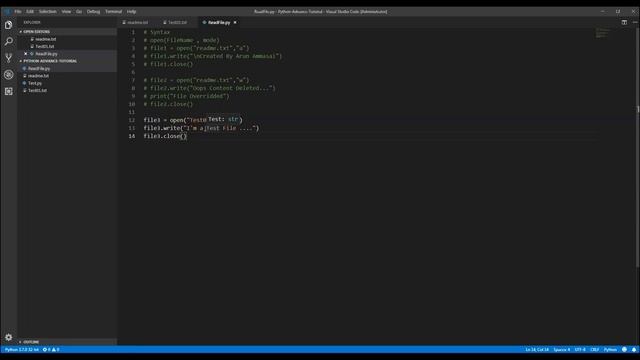Open notifications bell in status bar
The image size is (640, 360).
634,350
